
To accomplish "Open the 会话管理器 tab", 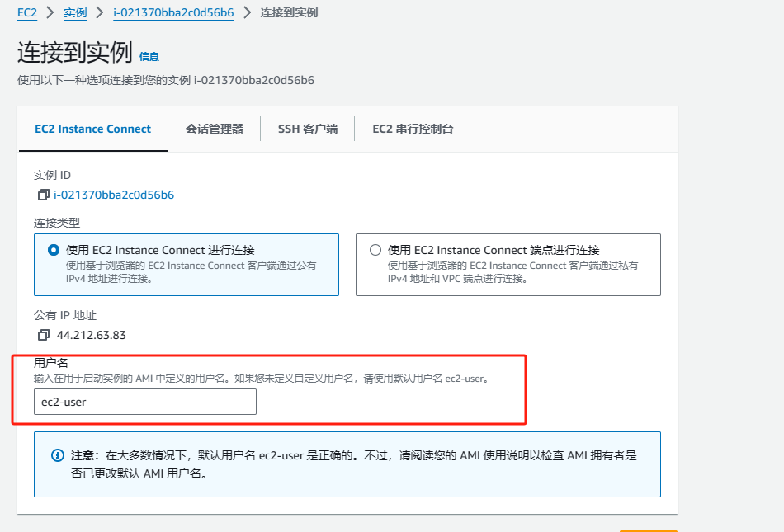I will (215, 129).
